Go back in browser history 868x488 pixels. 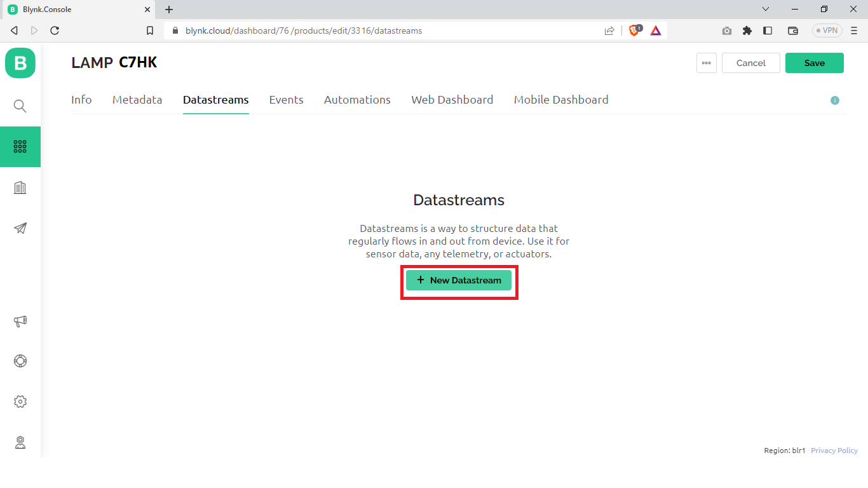(15, 30)
